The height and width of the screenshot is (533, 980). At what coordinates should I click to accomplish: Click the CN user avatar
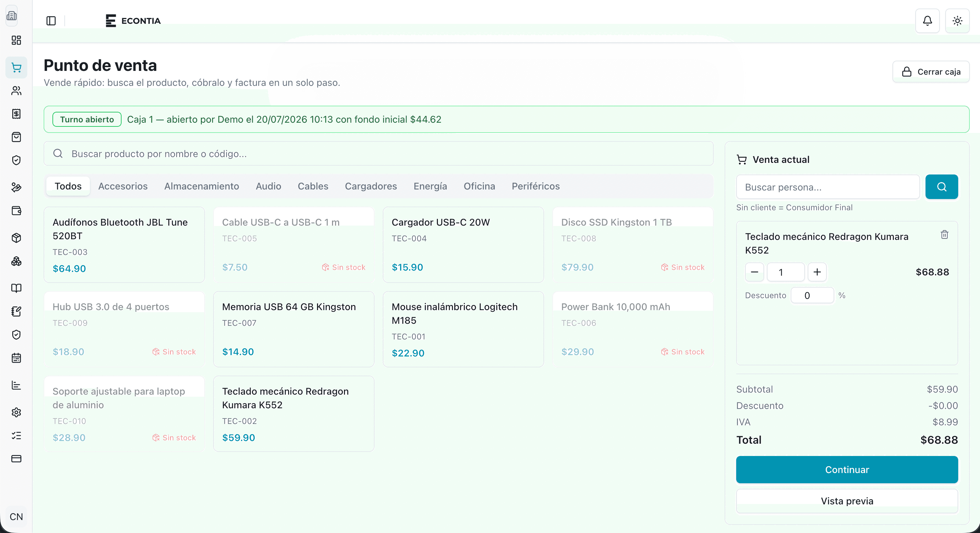(x=16, y=517)
